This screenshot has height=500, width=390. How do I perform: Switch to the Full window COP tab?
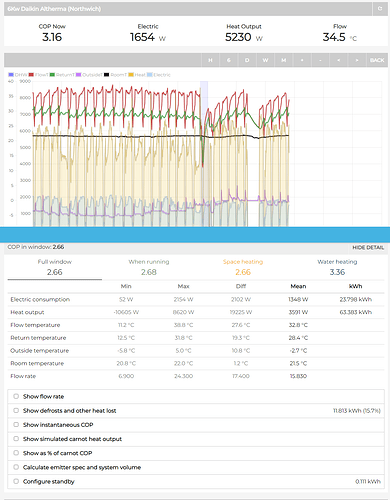(x=55, y=267)
